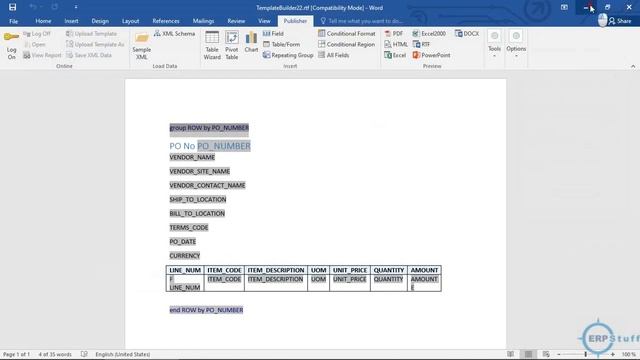Screen dimensions: 640x360
Task: Preview the template as HTML
Action: pos(396,44)
